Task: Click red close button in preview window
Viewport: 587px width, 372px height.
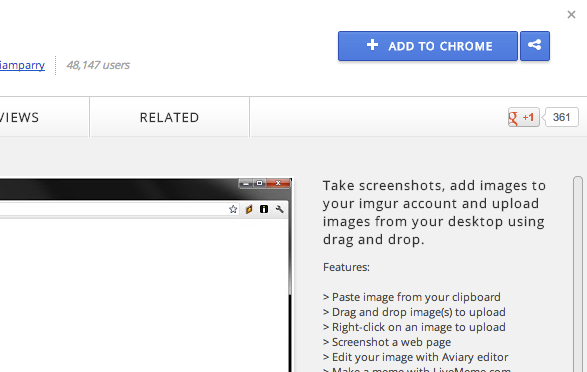Action: pos(278,183)
